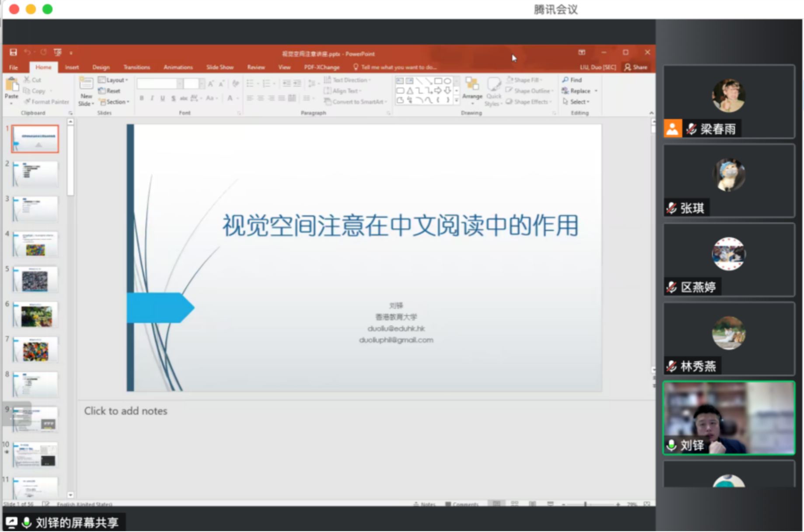This screenshot has width=804, height=532.
Task: Click the Arrange icon in Drawing group
Action: pos(472,87)
